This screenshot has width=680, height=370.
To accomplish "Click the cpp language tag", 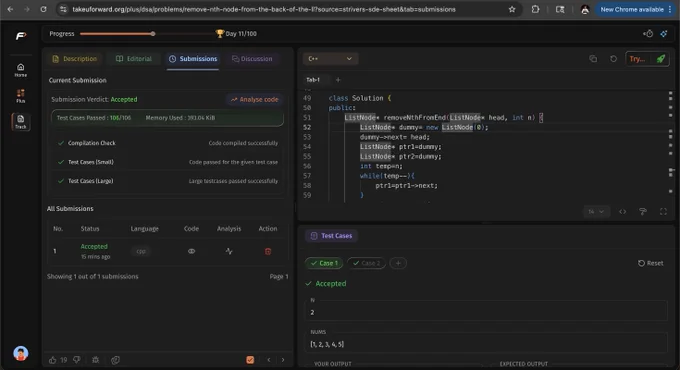I will (141, 251).
